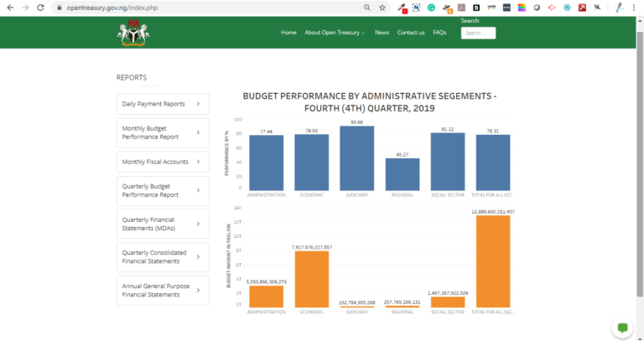Click the dark blue square extension icon
This screenshot has height=341, width=644.
(506, 8)
